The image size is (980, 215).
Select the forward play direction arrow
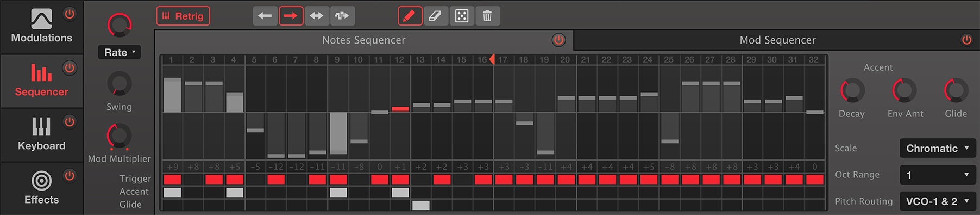click(x=291, y=16)
